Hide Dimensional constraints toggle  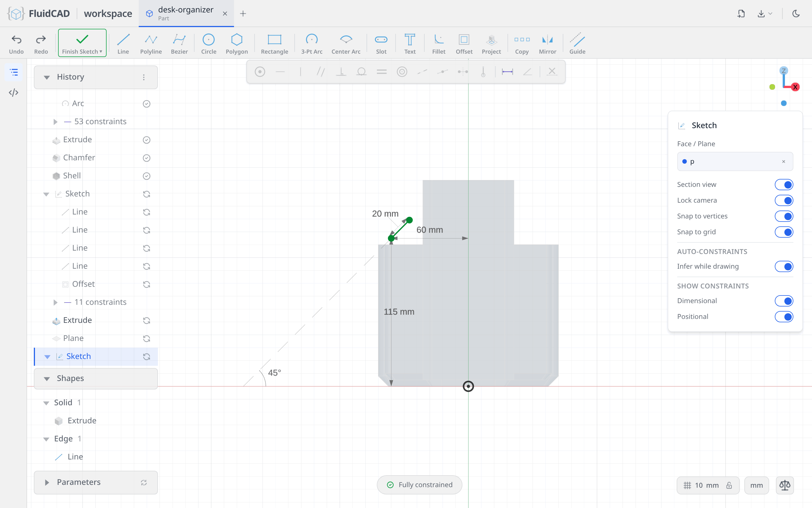click(784, 301)
